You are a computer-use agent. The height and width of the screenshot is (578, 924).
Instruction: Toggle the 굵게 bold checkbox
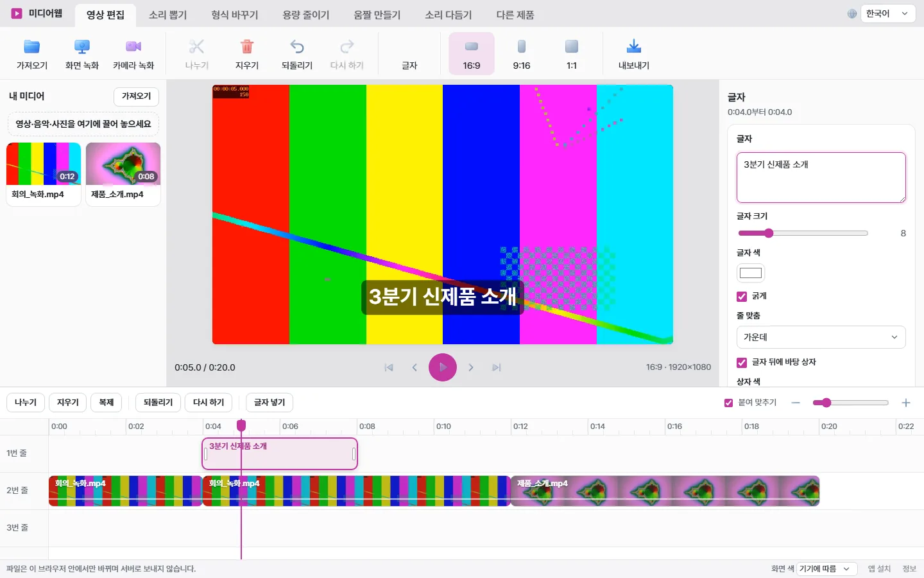click(742, 296)
